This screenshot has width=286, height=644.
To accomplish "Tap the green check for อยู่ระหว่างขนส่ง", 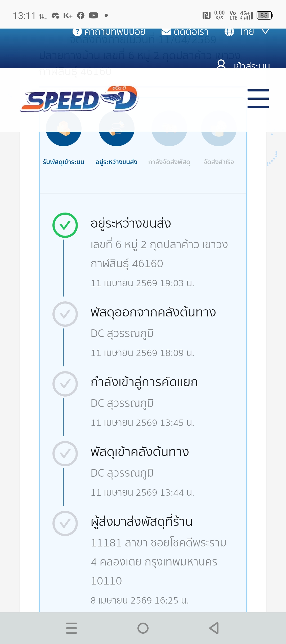I will click(65, 225).
